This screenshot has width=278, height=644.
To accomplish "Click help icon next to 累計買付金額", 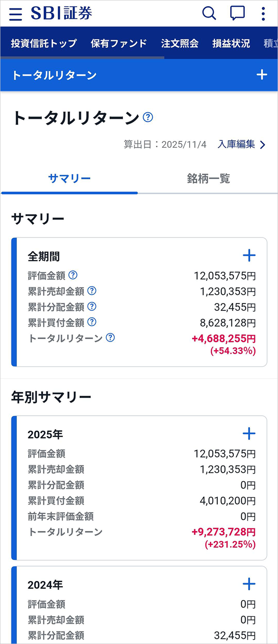I will (x=92, y=322).
